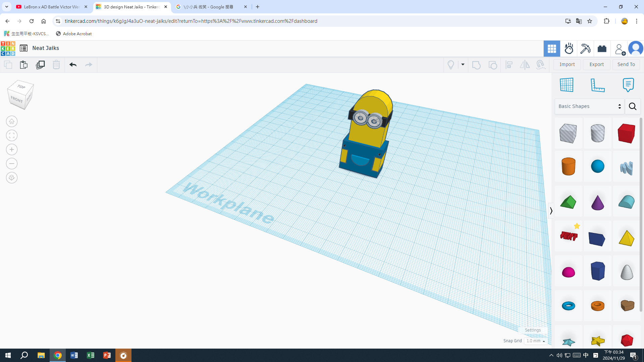Viewport: 644px width, 362px height.
Task: Open the Notes tool
Action: tap(628, 85)
